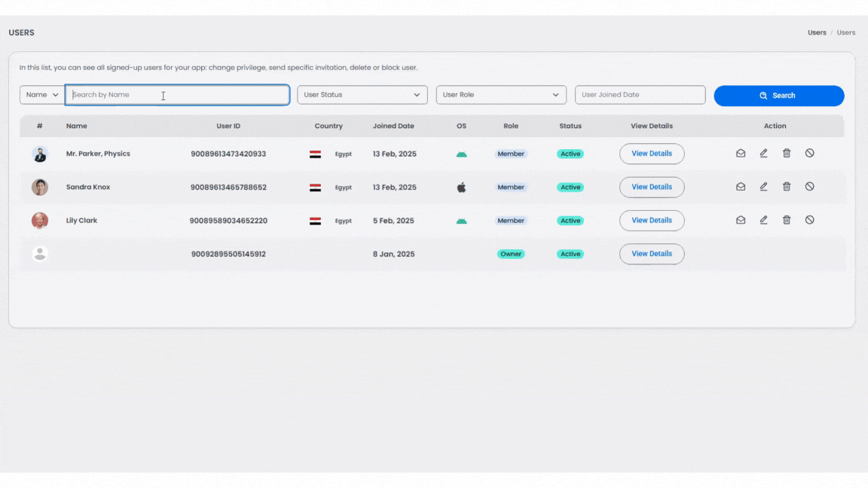This screenshot has height=488, width=868.
Task: Click the Apple OS icon for Sandra Knox
Action: pyautogui.click(x=461, y=188)
